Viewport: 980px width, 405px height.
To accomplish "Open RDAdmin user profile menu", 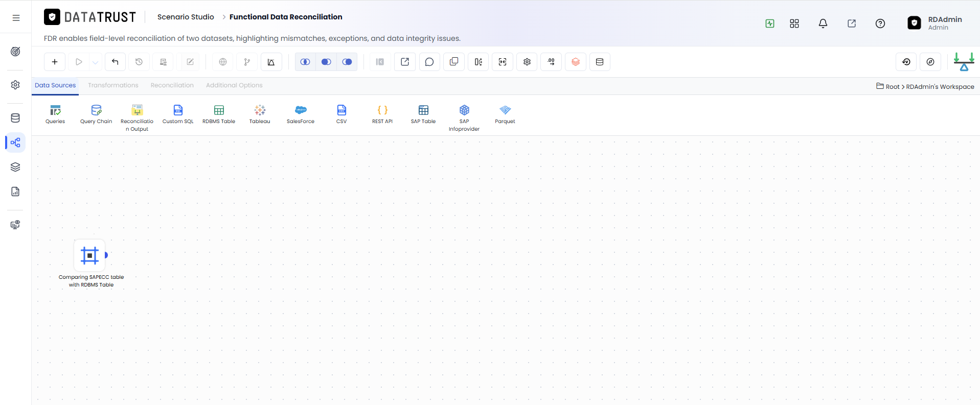I will pos(935,23).
